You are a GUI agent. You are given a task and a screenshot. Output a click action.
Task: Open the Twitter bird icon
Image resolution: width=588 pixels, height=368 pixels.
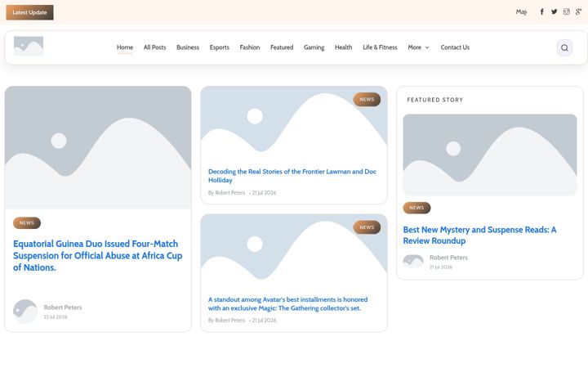click(555, 11)
